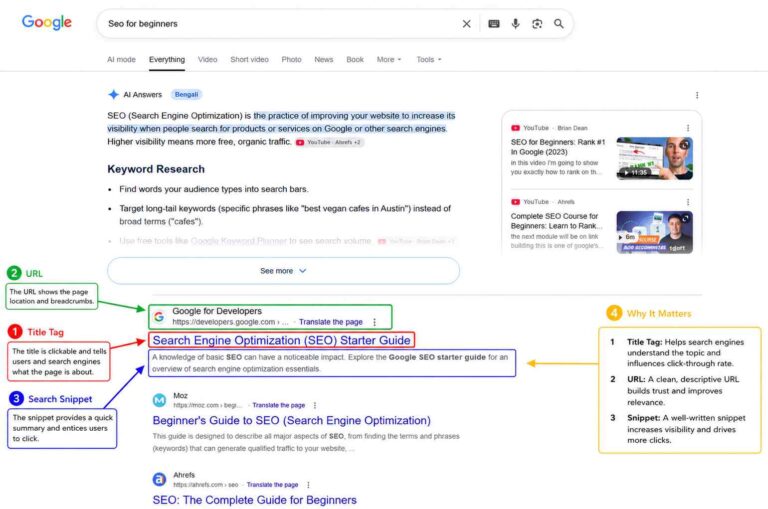Open the on-screen keyboard icon
Screen dimensions: 768x509
[x=494, y=24]
